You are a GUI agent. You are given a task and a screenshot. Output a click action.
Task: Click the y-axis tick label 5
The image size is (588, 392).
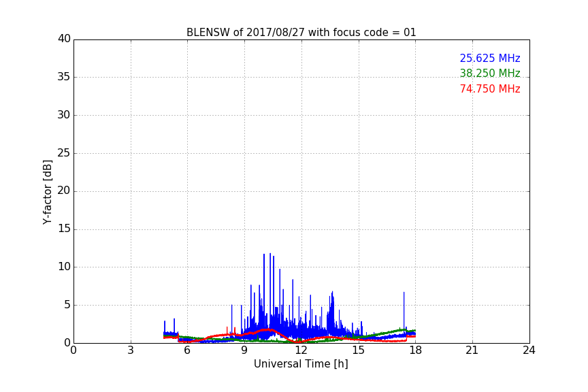tap(67, 305)
